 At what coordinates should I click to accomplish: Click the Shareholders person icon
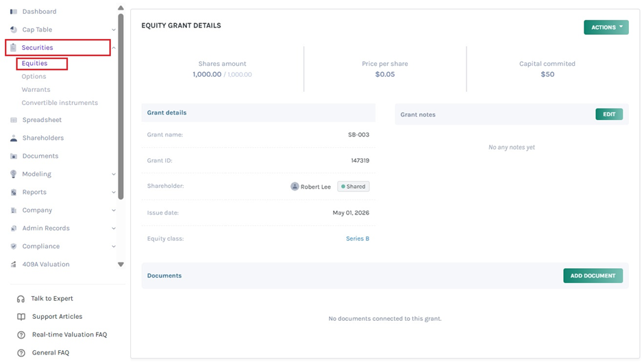click(x=14, y=138)
